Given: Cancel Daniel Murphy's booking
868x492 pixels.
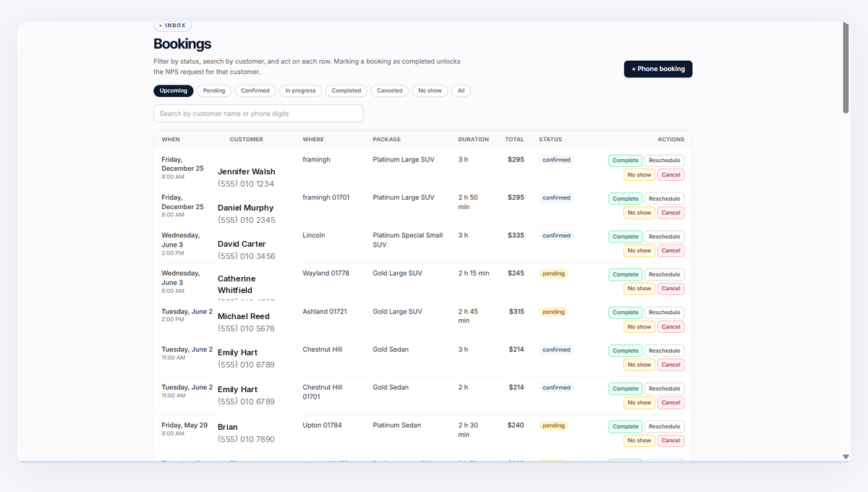Looking at the screenshot, I should tap(671, 213).
